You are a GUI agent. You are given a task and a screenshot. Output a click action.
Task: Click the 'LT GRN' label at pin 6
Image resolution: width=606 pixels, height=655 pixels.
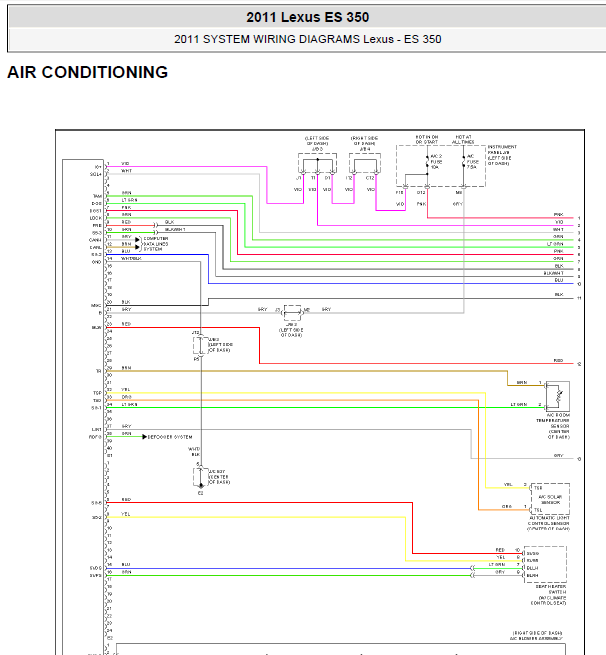[x=129, y=200]
